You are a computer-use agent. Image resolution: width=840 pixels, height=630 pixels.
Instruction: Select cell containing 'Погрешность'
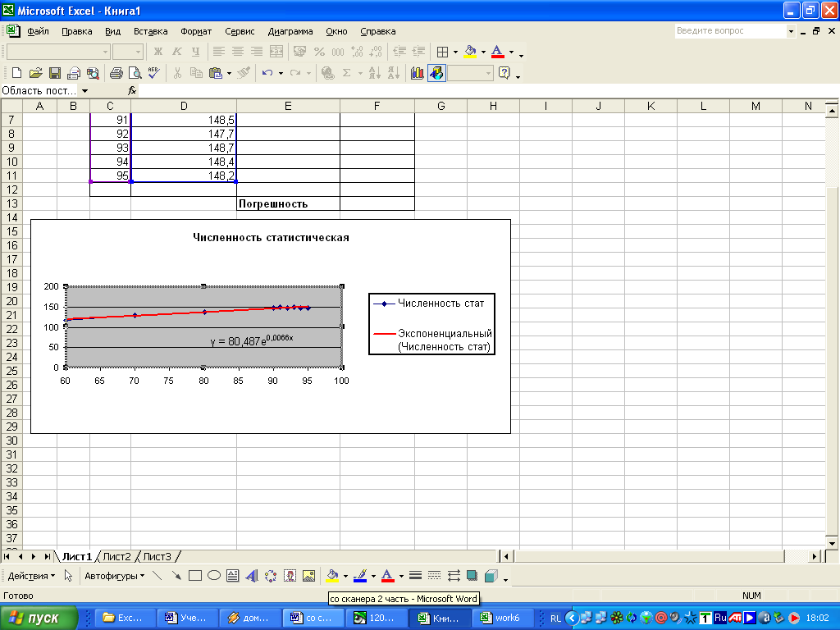pyautogui.click(x=288, y=203)
